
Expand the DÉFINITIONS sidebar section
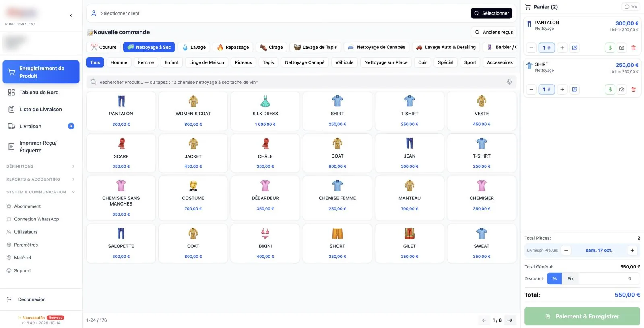pos(41,166)
